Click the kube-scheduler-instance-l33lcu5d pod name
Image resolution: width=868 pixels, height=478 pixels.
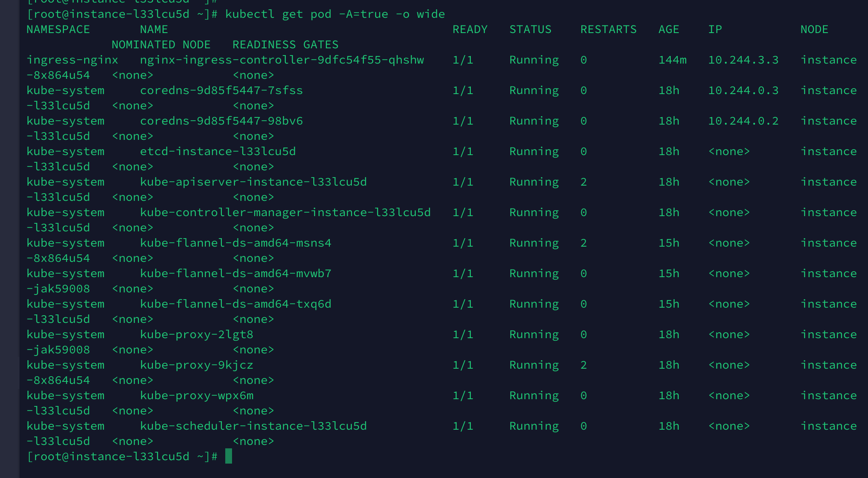click(x=253, y=426)
